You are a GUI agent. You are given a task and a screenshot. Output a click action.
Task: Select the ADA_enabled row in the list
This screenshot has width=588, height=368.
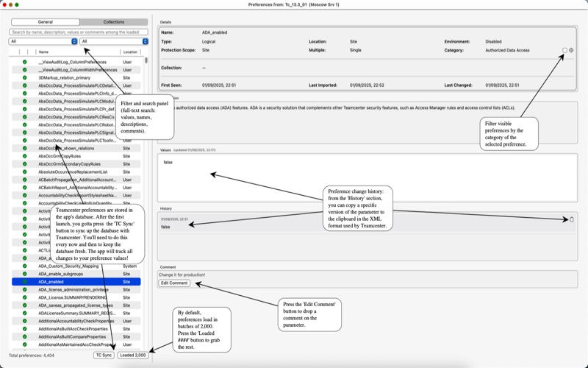[76, 282]
